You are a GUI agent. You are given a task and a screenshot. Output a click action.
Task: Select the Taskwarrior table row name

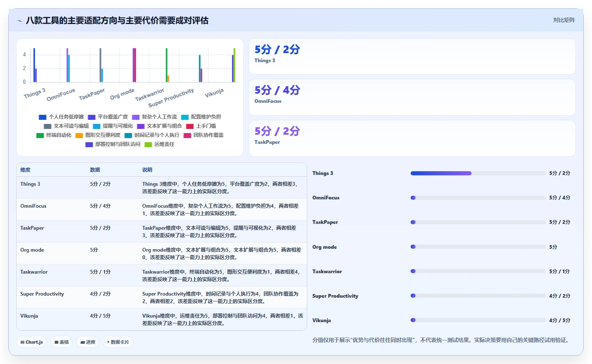tap(34, 272)
